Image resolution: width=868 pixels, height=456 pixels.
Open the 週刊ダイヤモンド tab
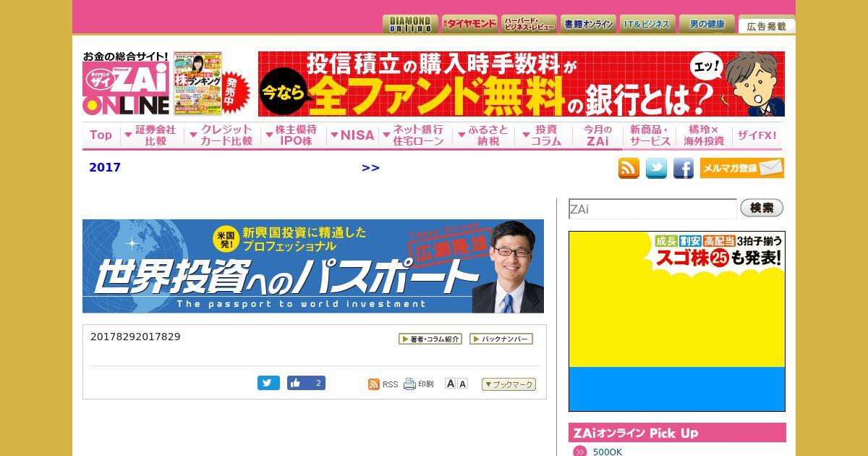[469, 24]
